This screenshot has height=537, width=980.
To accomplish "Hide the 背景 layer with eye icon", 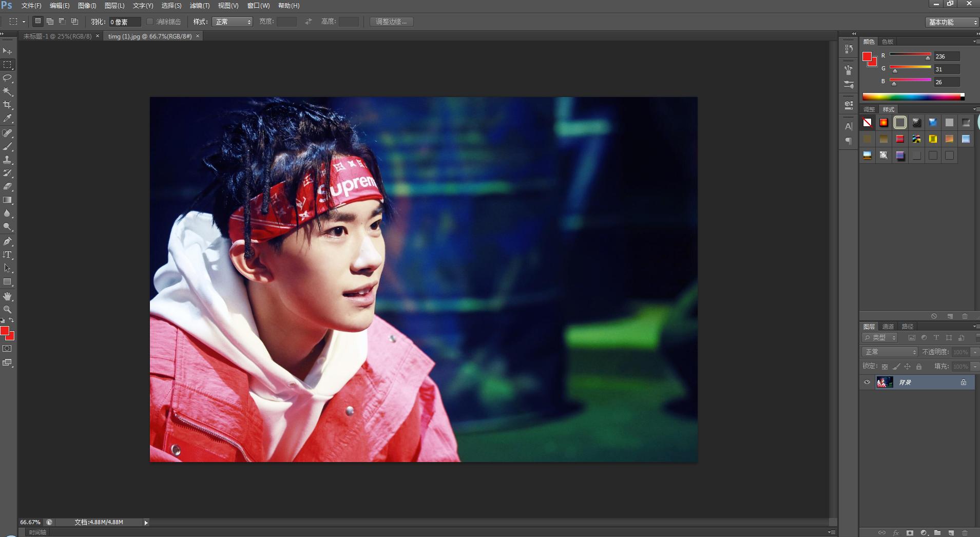I will pos(867,382).
